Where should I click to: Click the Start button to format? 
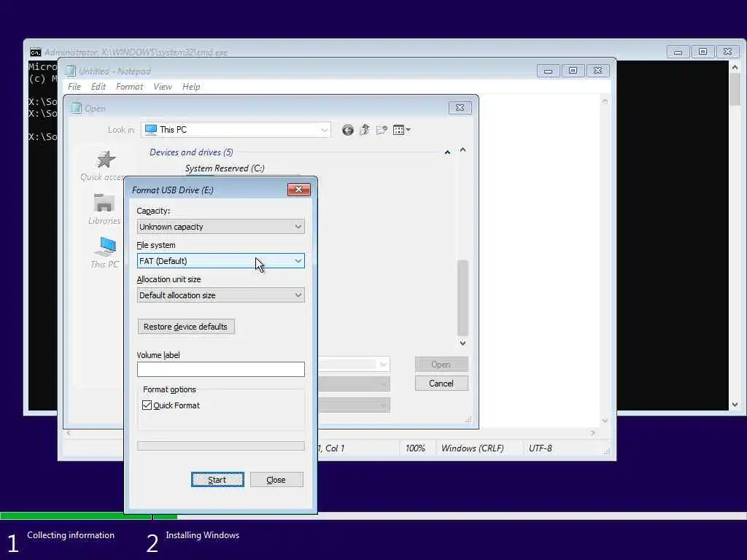click(217, 480)
